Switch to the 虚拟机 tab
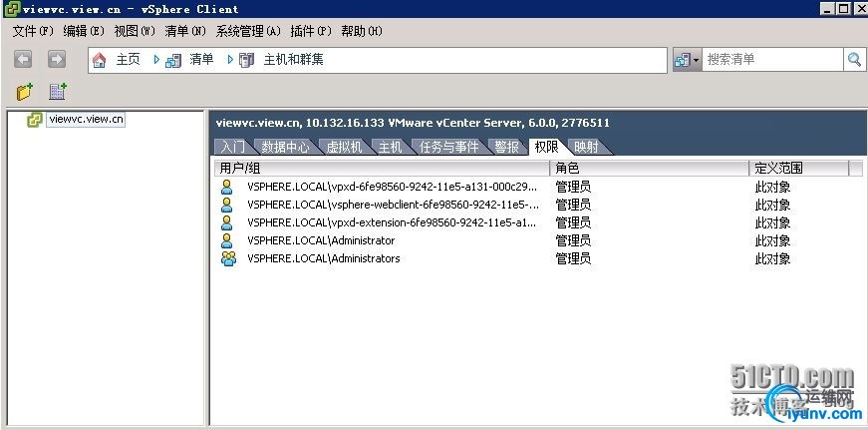The height and width of the screenshot is (430, 868). [344, 147]
